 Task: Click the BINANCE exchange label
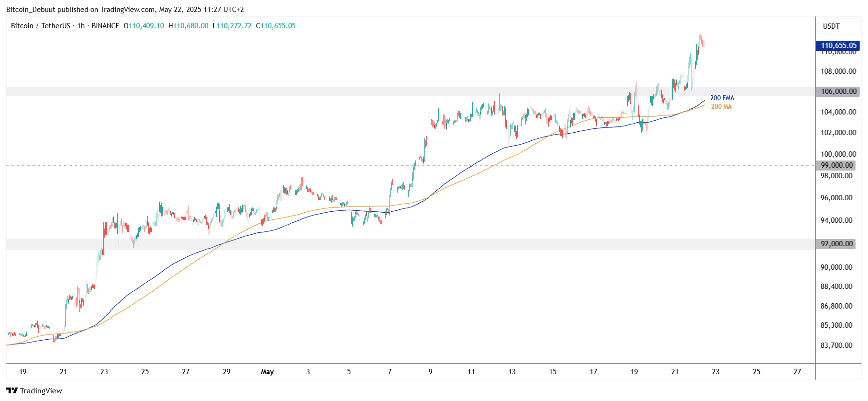click(x=105, y=26)
